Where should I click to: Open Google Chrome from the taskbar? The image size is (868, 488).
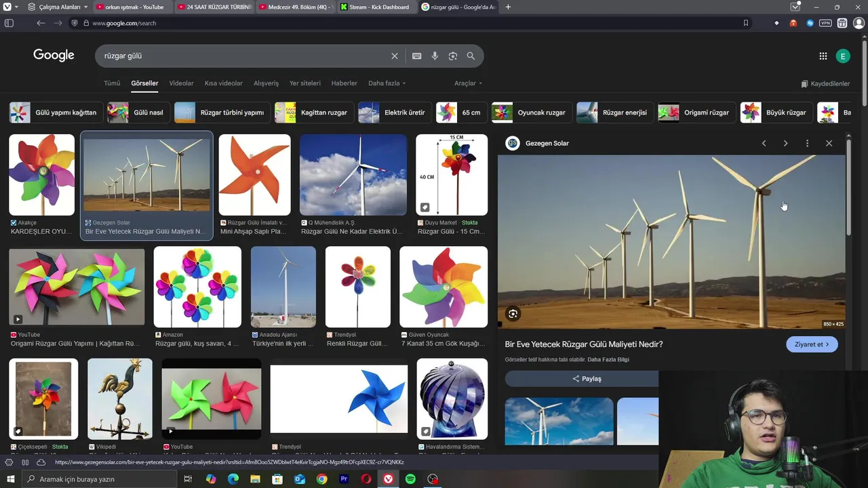[321, 479]
